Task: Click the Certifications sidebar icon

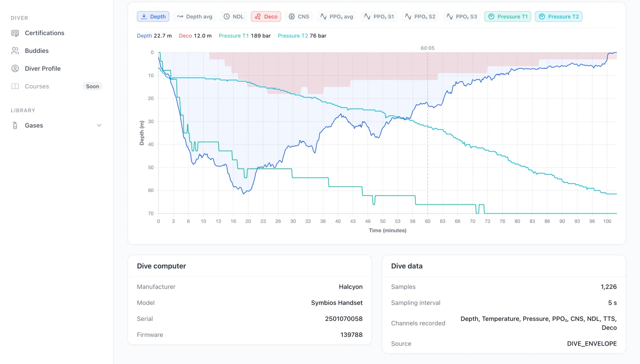Action: (x=15, y=33)
